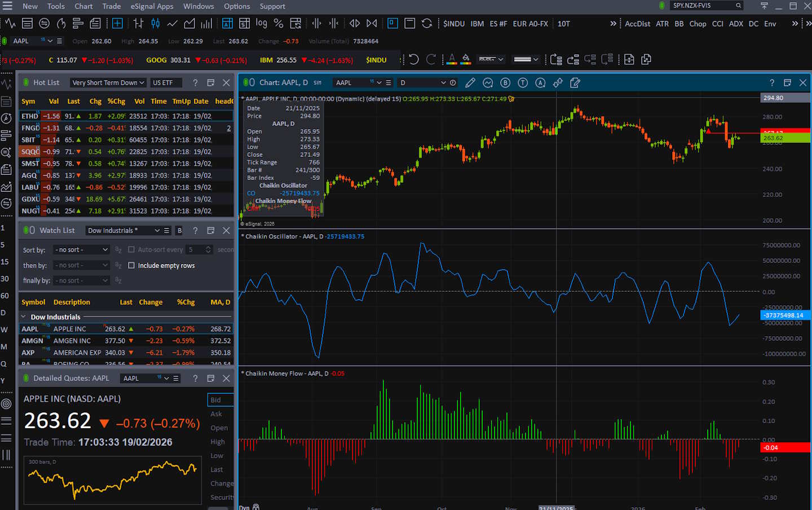The width and height of the screenshot is (812, 510).
Task: Select the area chart type icon
Action: click(x=189, y=24)
